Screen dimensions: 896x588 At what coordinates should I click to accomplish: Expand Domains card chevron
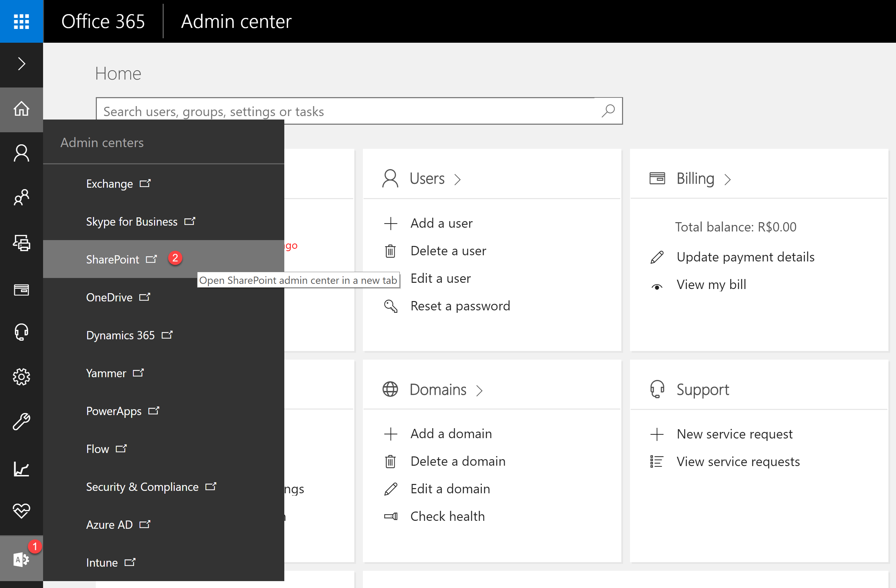pyautogui.click(x=480, y=391)
